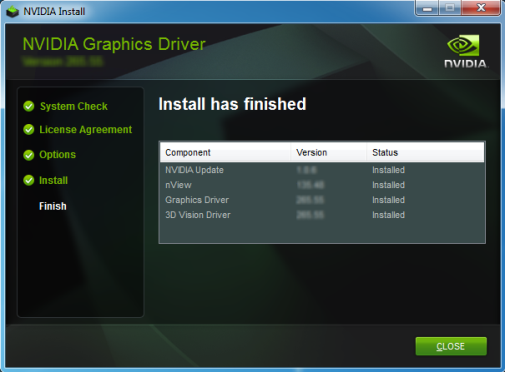Click the Component column header
505x372 pixels.
[x=225, y=152]
